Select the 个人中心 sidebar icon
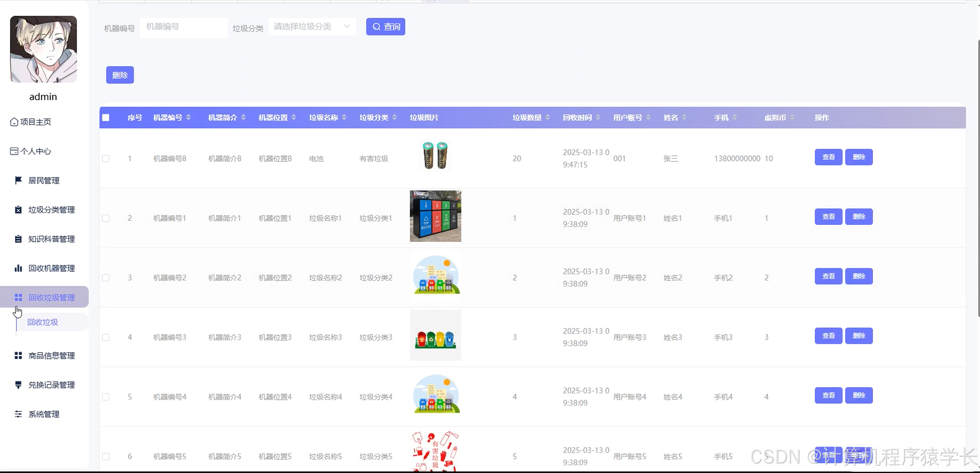The width and height of the screenshot is (980, 473). [14, 151]
